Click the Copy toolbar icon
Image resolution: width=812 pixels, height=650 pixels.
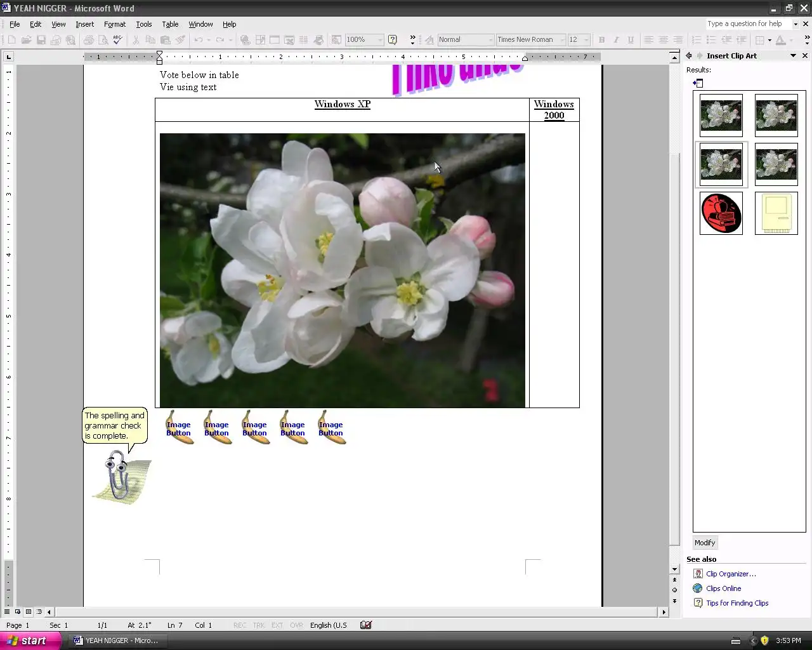click(150, 39)
